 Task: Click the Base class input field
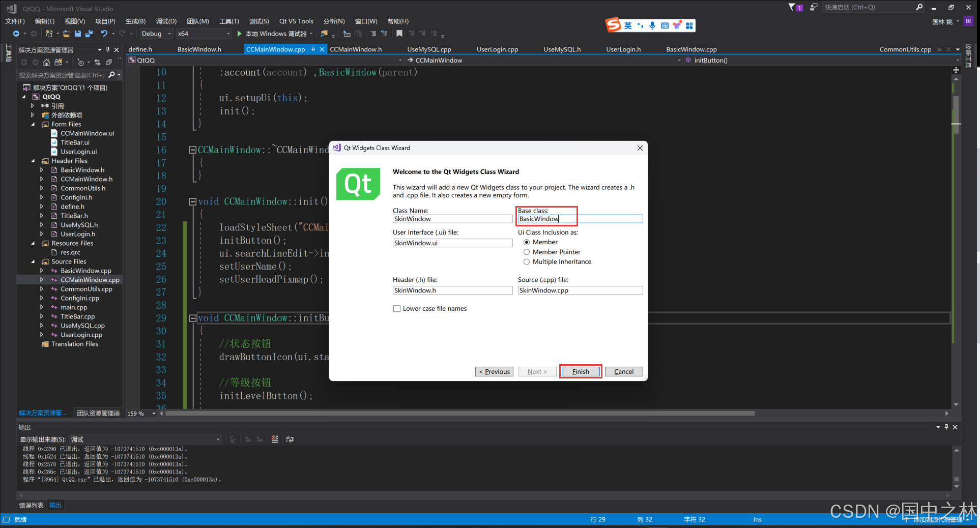pos(580,219)
